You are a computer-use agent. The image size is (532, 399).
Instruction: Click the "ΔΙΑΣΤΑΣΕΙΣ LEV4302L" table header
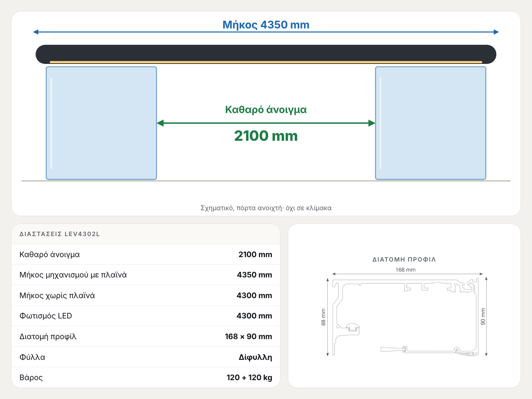59,234
